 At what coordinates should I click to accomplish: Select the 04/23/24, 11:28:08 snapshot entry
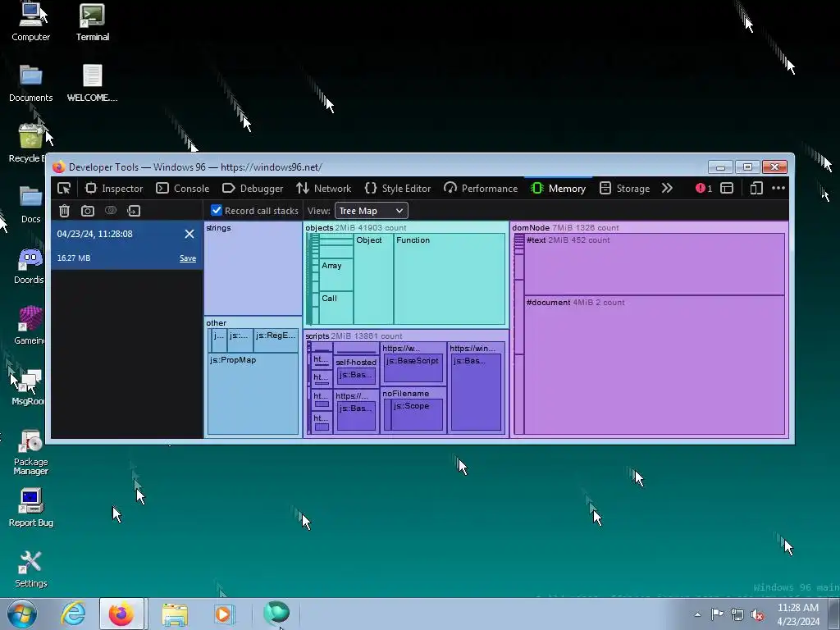tap(127, 245)
